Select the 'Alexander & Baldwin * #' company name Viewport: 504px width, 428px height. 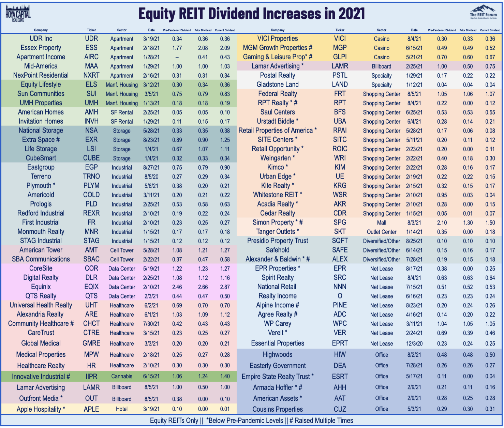coord(278,259)
